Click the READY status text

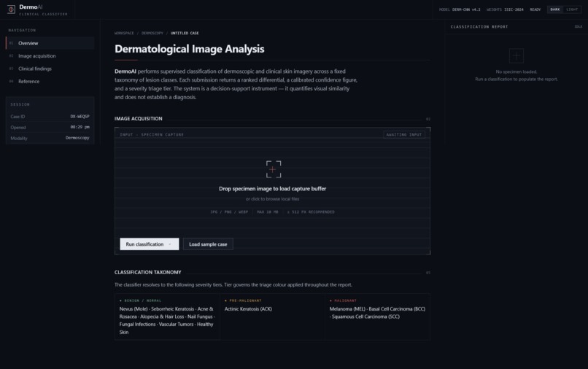tap(535, 9)
